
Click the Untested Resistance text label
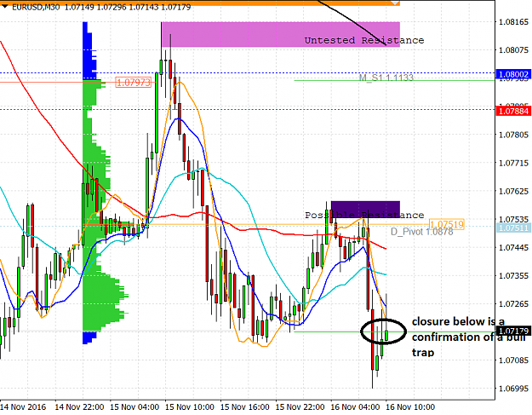click(x=364, y=40)
